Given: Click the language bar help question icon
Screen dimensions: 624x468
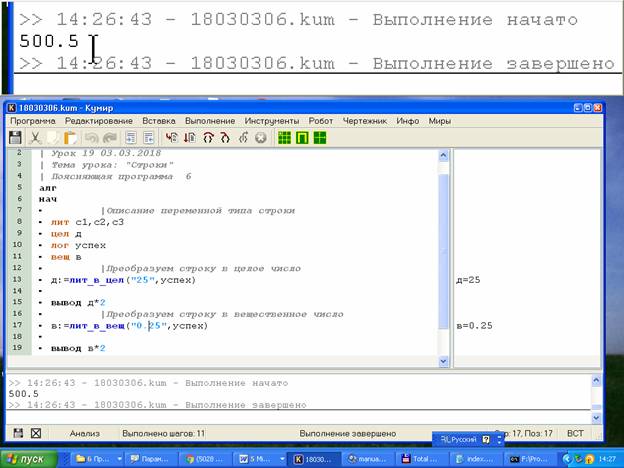Looking at the screenshot, I should coord(486,440).
